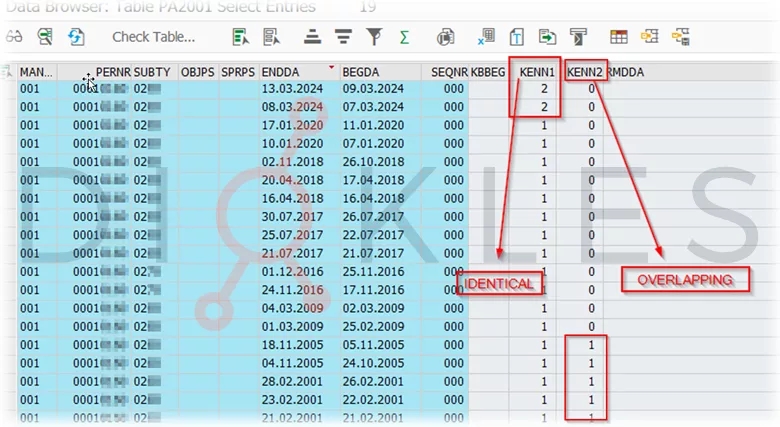This screenshot has height=427, width=780.
Task: Open the layout grid icon
Action: (619, 37)
